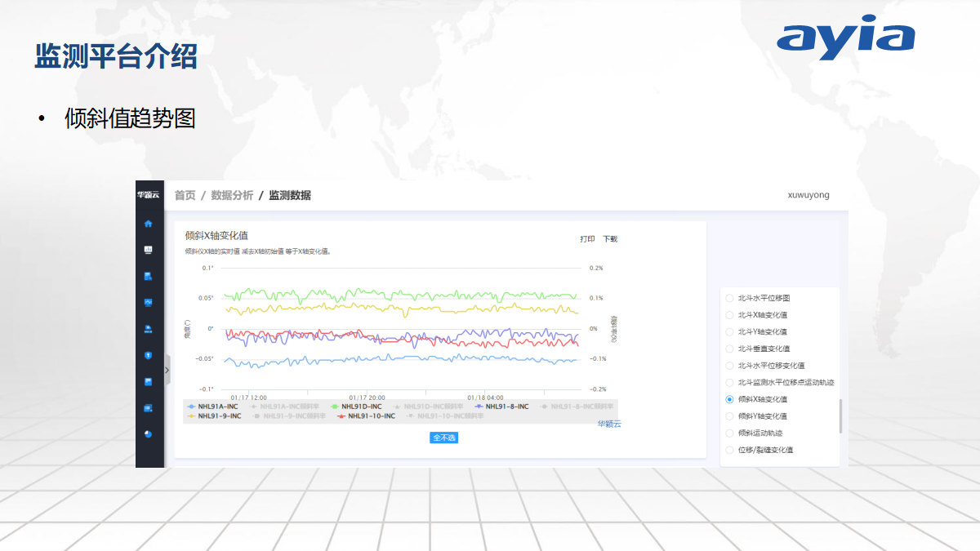Open the 华颖云 watermark link below the chart
Viewport: 980px width, 551px height.
click(609, 424)
